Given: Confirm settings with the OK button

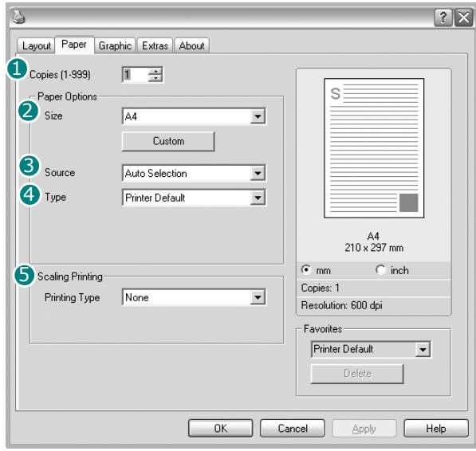Looking at the screenshot, I should pyautogui.click(x=220, y=429).
